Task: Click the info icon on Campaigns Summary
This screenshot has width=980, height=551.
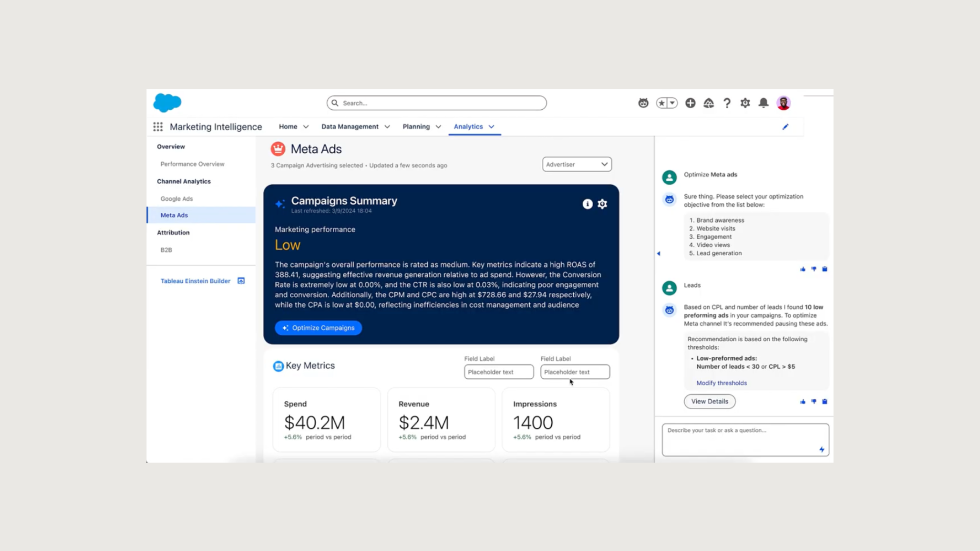Action: point(587,204)
